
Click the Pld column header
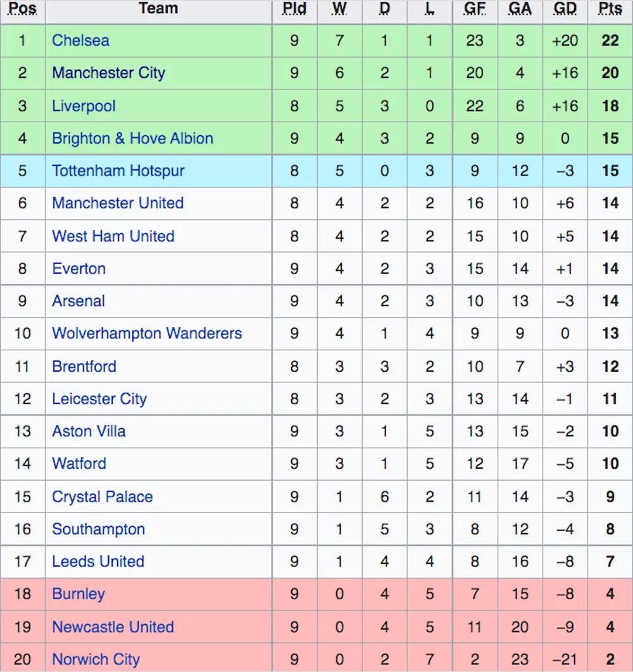click(294, 9)
